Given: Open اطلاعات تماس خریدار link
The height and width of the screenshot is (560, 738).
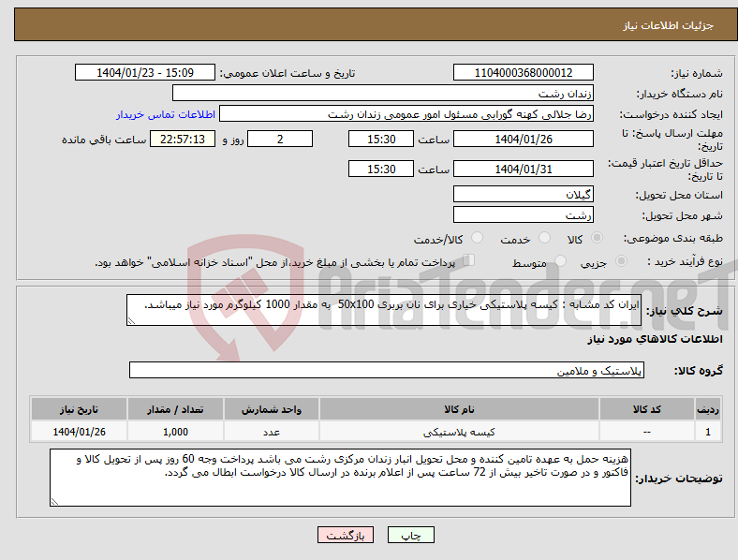Looking at the screenshot, I should tap(166, 114).
